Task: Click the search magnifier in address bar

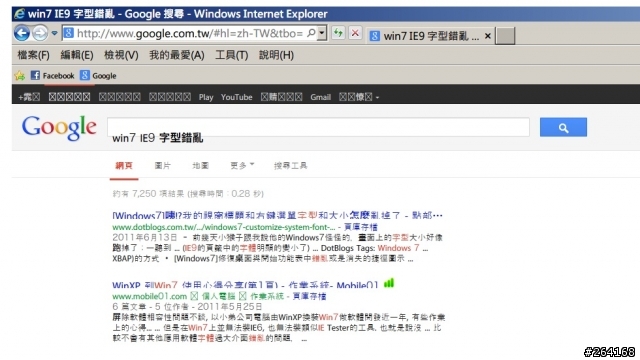Action: (311, 33)
